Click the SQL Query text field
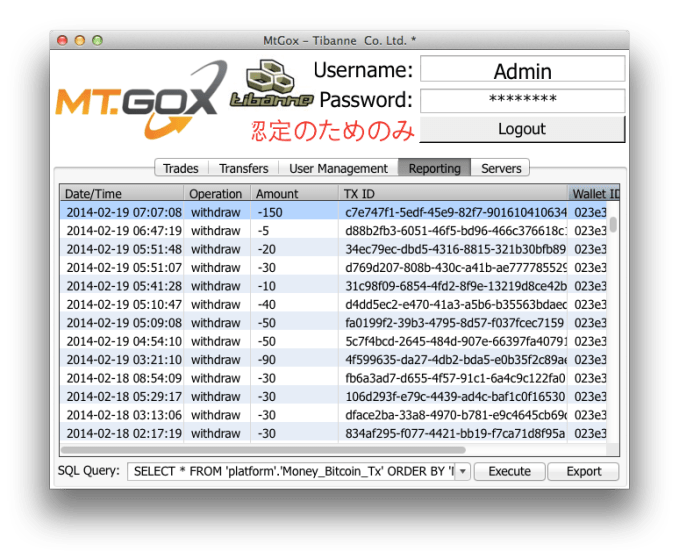Image resolution: width=679 pixels, height=558 pixels. [292, 471]
